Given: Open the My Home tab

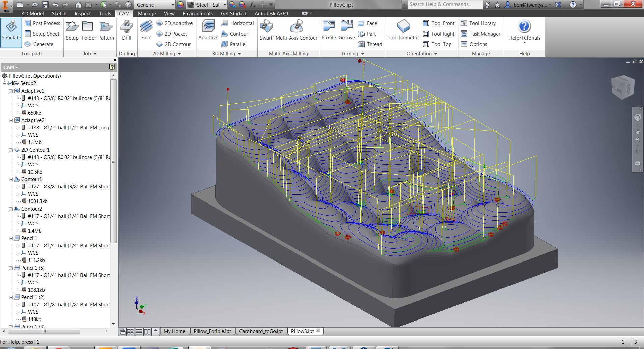Looking at the screenshot, I should pos(174,331).
